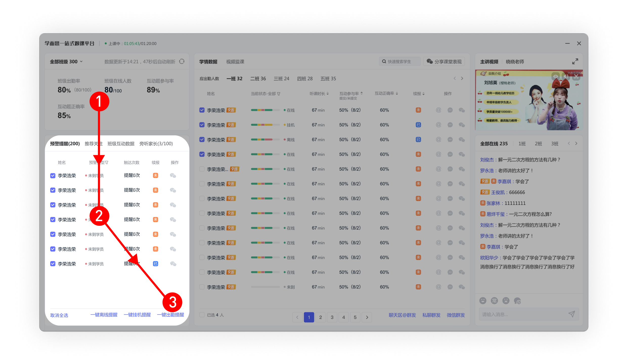Check the 李荣浩荣荣... row checkbox
Screen dimensions: 621x364
click(202, 169)
